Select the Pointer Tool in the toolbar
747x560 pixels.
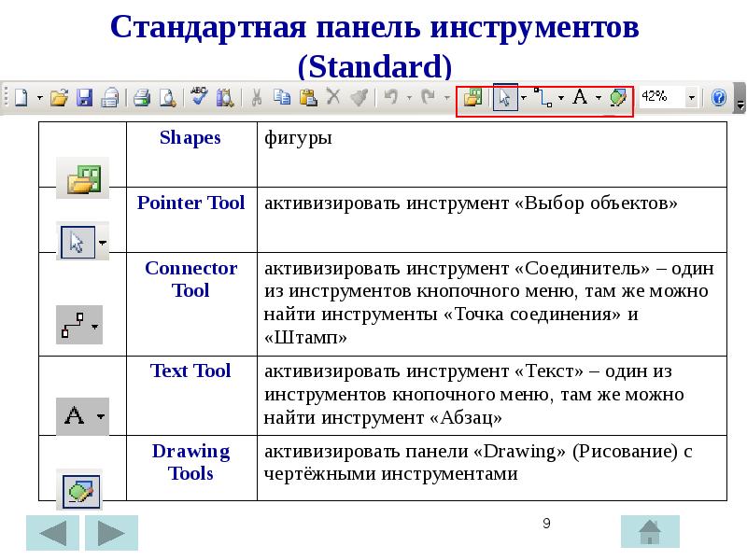505,98
